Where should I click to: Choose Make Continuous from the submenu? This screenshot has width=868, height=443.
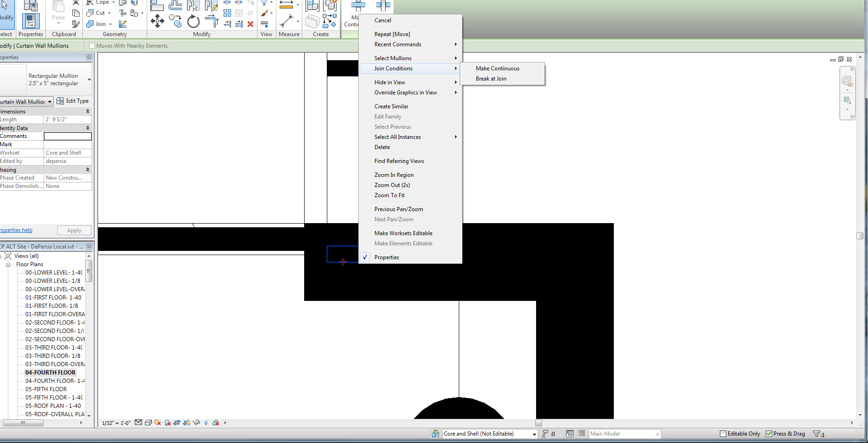497,69
